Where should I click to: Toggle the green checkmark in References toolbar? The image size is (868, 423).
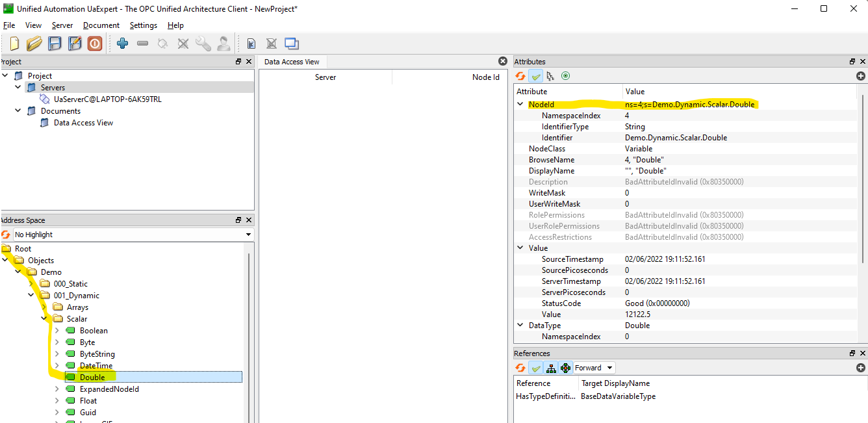click(536, 368)
